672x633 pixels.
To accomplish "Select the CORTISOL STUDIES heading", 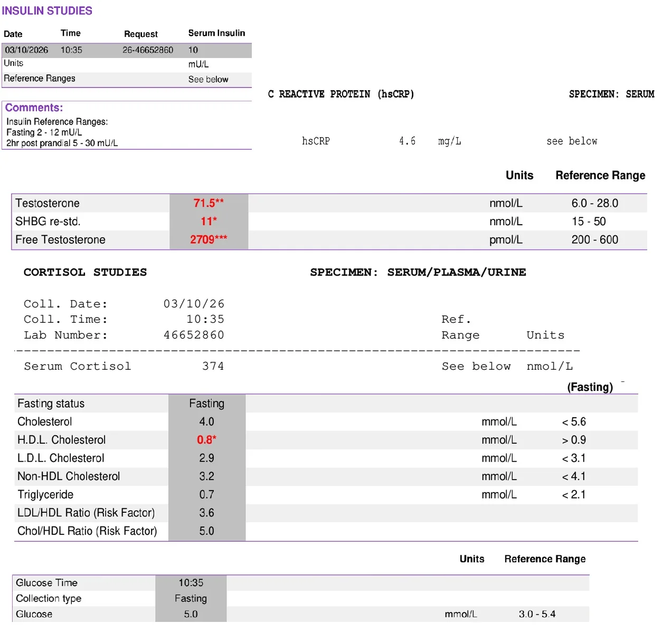I will tap(85, 272).
